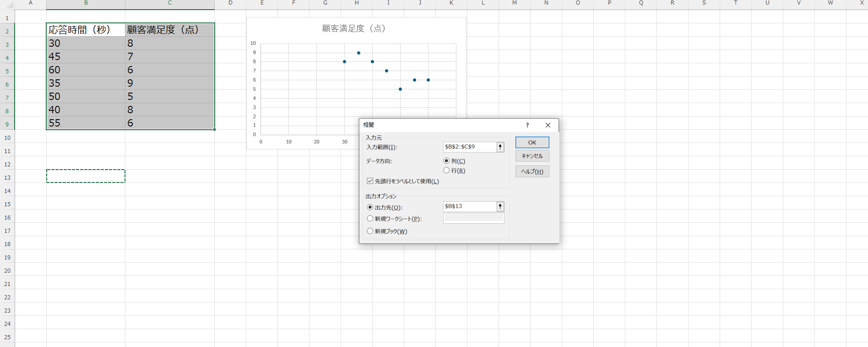Select the 出力先(O) radio option
The width and height of the screenshot is (868, 347).
tap(370, 207)
